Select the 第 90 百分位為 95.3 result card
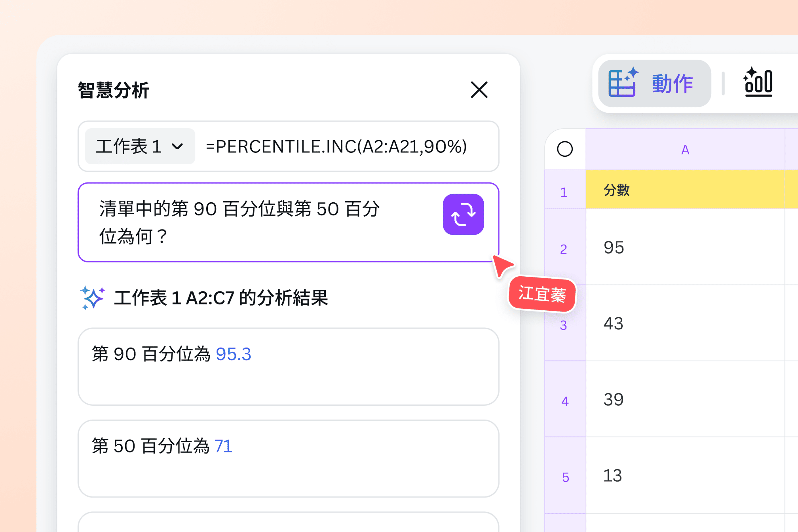Screen dimensions: 798x532 tap(288, 366)
